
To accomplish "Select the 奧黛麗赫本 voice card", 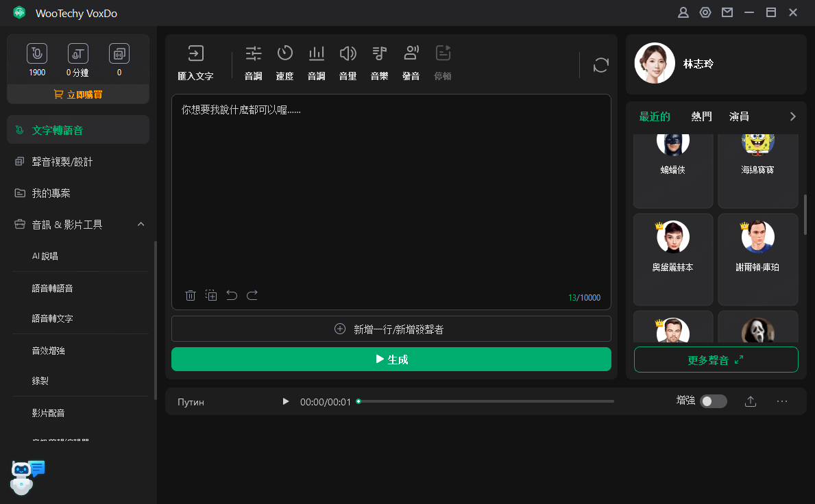I will (673, 259).
